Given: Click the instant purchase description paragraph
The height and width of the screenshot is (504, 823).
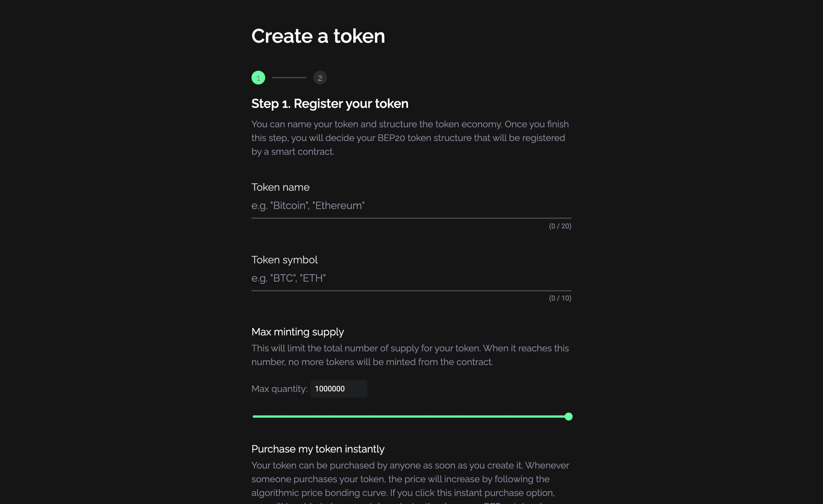Looking at the screenshot, I should (x=410, y=479).
